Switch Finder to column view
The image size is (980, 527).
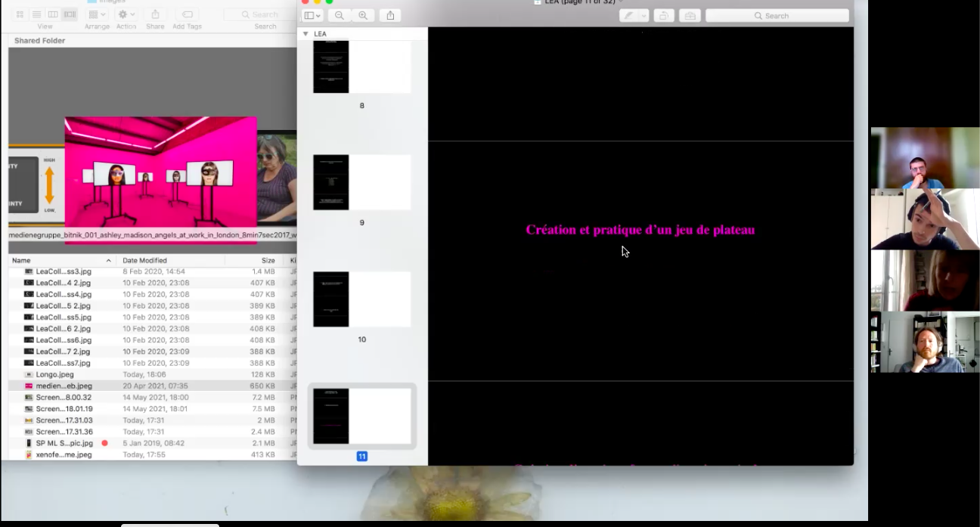(53, 14)
